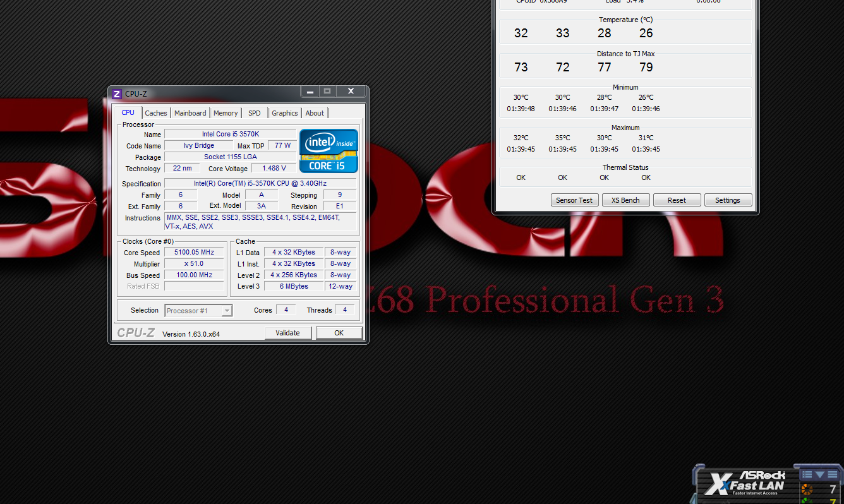The image size is (844, 504).
Task: Click the Threads count value
Action: 344,310
